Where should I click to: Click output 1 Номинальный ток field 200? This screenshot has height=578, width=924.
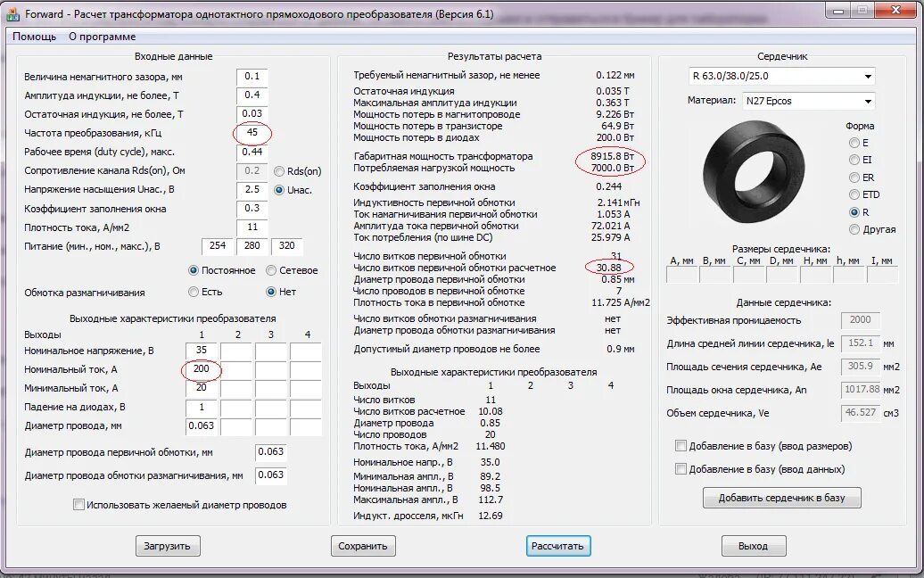(201, 369)
